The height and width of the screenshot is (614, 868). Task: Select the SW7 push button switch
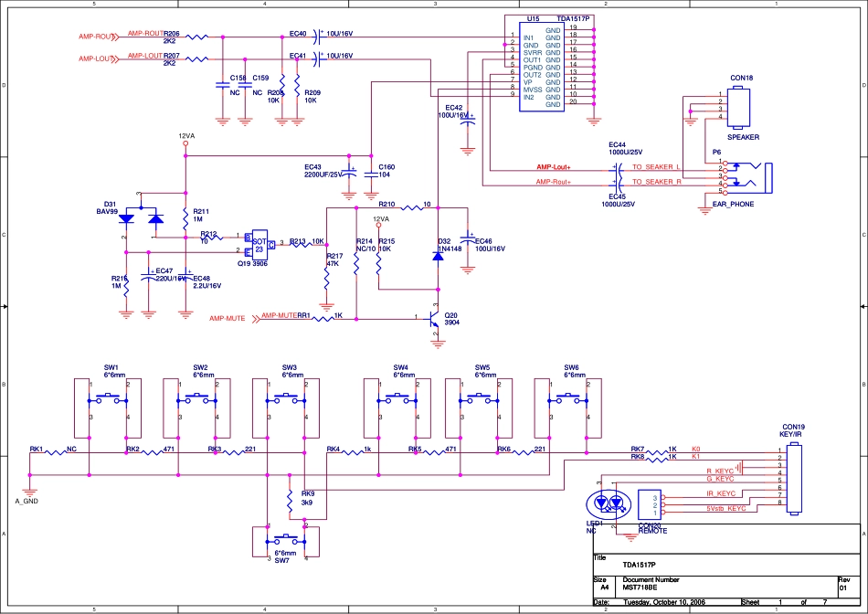click(x=287, y=541)
